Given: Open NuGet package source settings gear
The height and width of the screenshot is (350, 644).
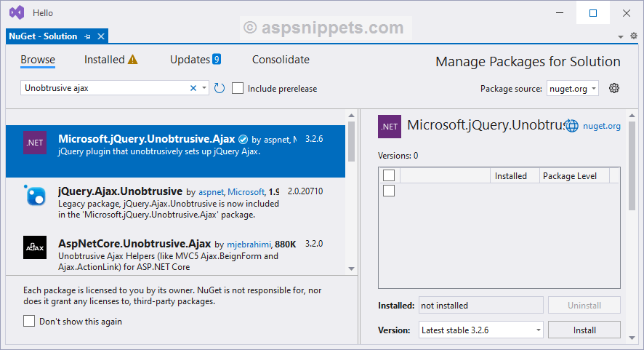Looking at the screenshot, I should click(614, 88).
